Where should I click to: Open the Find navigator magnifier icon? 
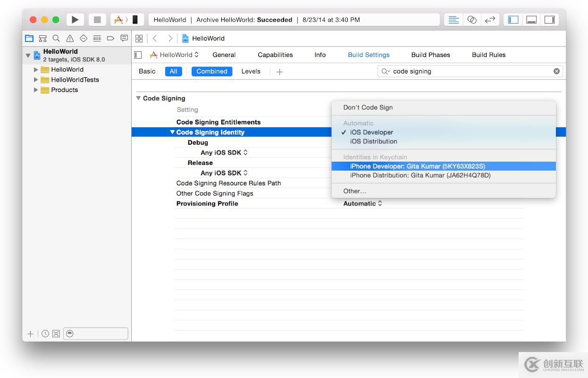tap(56, 38)
